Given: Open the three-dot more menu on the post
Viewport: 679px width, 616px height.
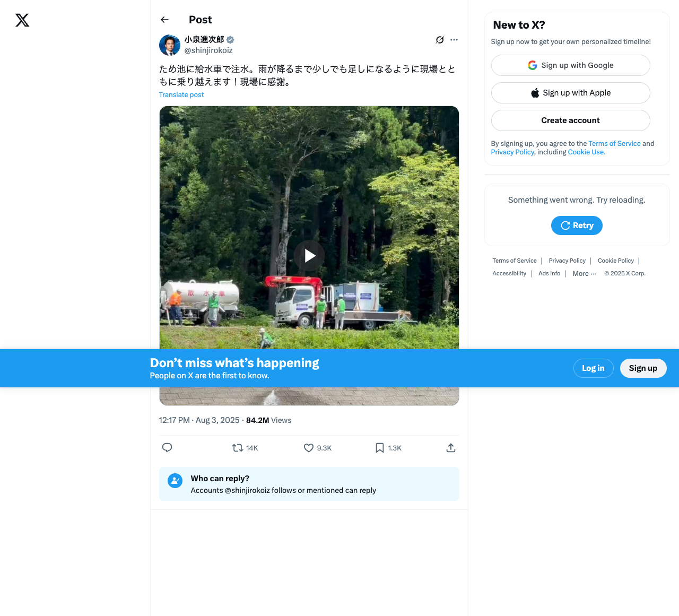Looking at the screenshot, I should pyautogui.click(x=454, y=40).
